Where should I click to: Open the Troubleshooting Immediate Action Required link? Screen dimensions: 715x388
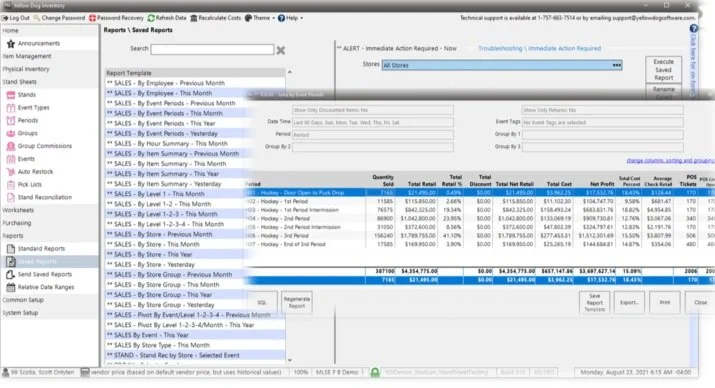pyautogui.click(x=539, y=48)
